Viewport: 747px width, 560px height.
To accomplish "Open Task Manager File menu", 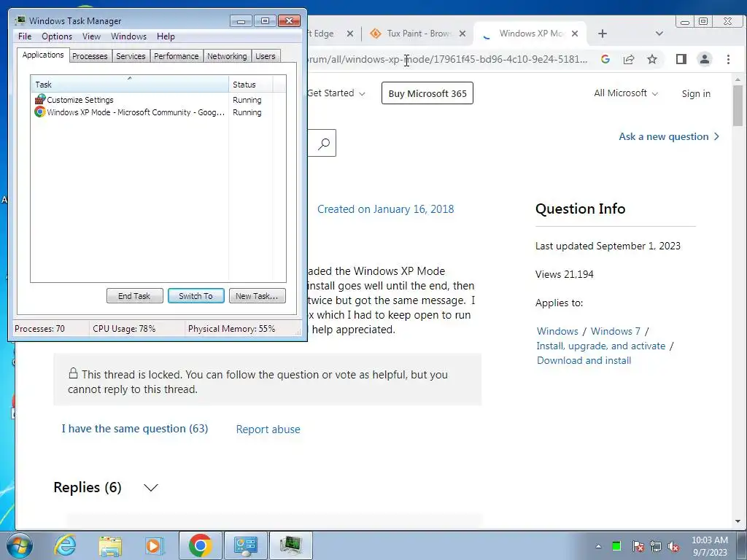I will click(25, 36).
